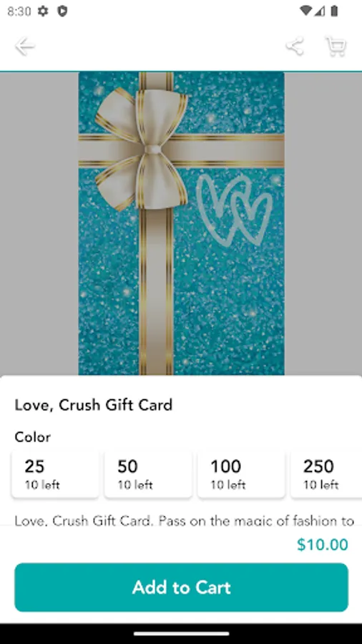This screenshot has width=362, height=644.
Task: Tap the gift card product image
Action: click(x=182, y=223)
